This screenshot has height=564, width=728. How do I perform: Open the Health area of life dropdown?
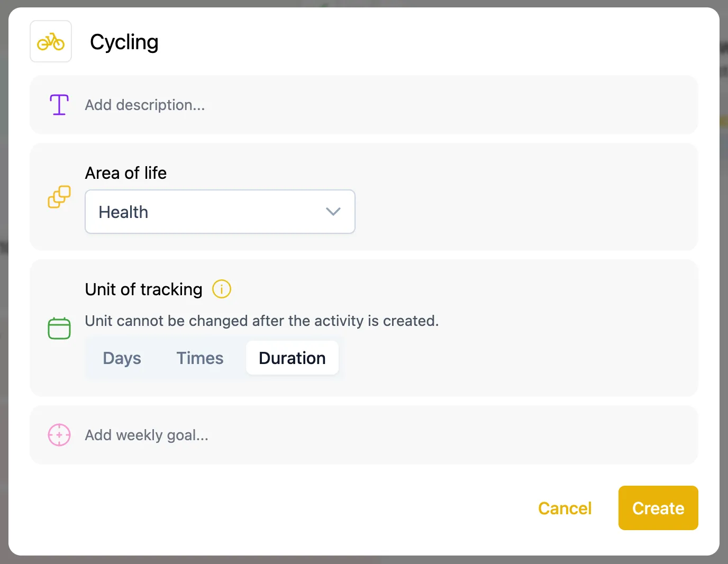(x=220, y=212)
